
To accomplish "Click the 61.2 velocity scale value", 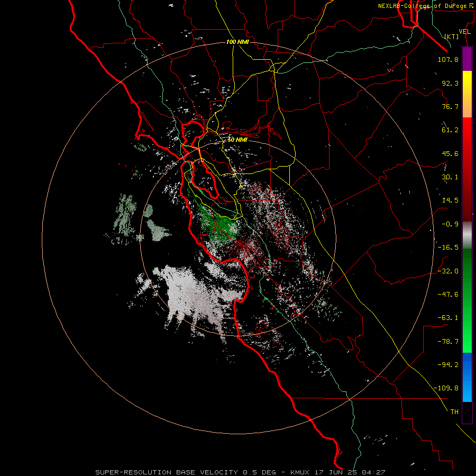I will click(450, 130).
